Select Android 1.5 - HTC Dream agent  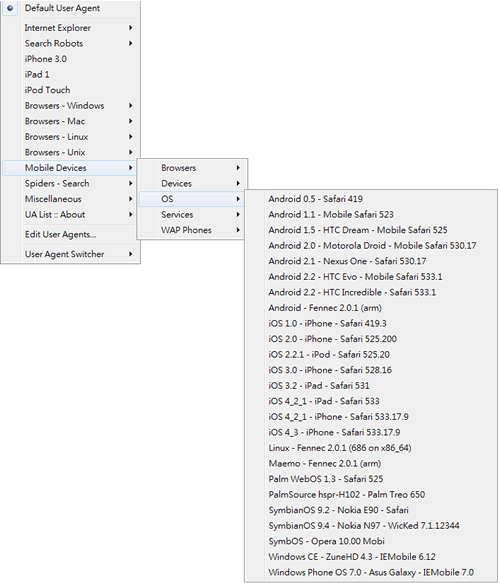coord(371,231)
